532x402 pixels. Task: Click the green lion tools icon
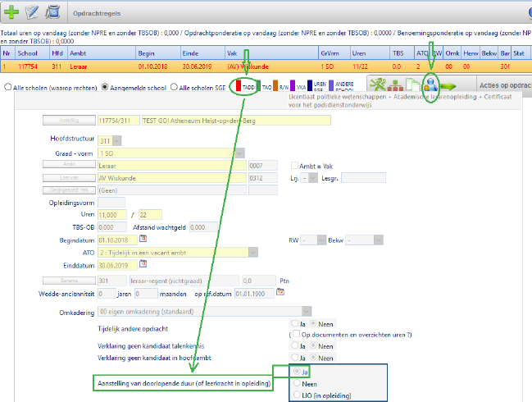[x=378, y=85]
